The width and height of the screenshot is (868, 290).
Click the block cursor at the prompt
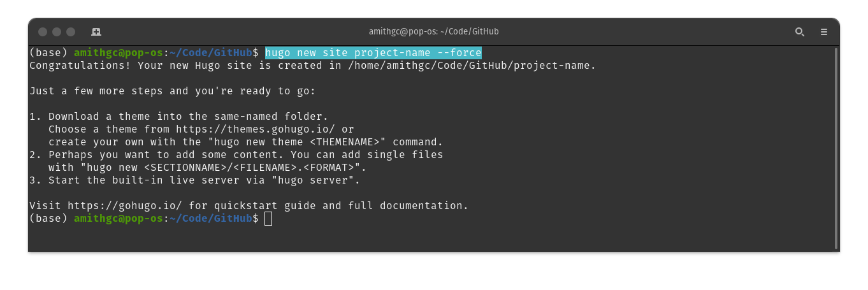point(268,219)
